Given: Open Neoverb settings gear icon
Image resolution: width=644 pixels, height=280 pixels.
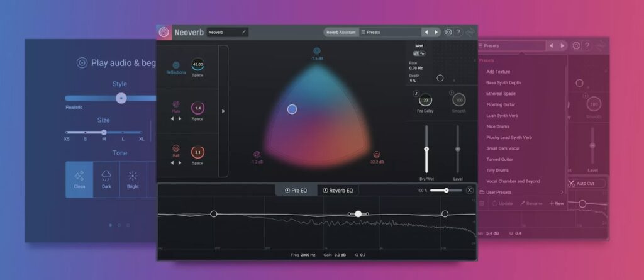Looking at the screenshot, I should click(x=448, y=32).
